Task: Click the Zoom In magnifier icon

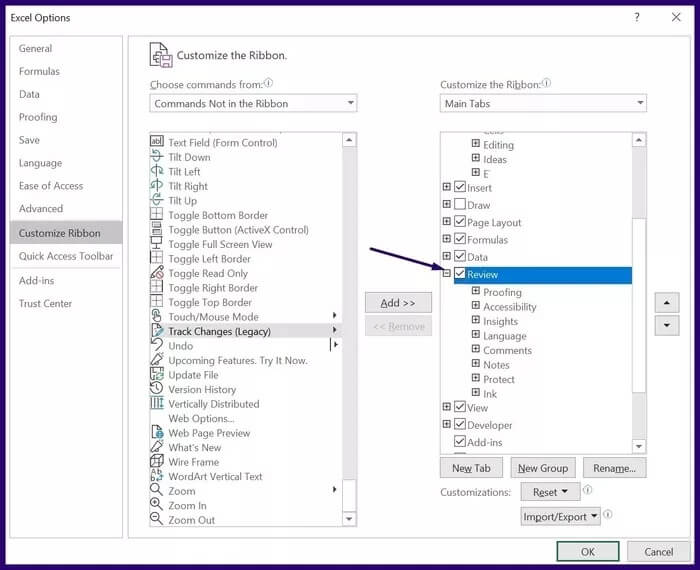Action: click(157, 504)
